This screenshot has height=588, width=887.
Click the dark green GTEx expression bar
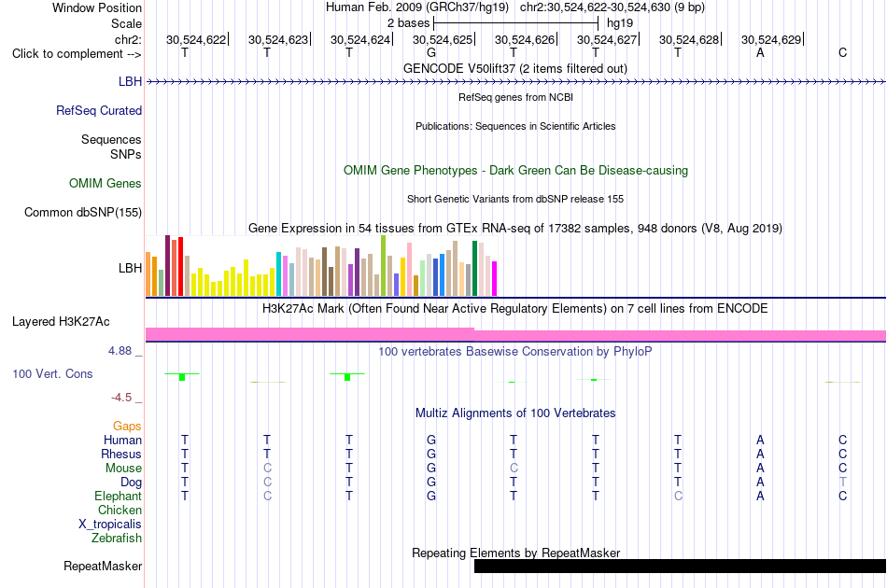(474, 269)
